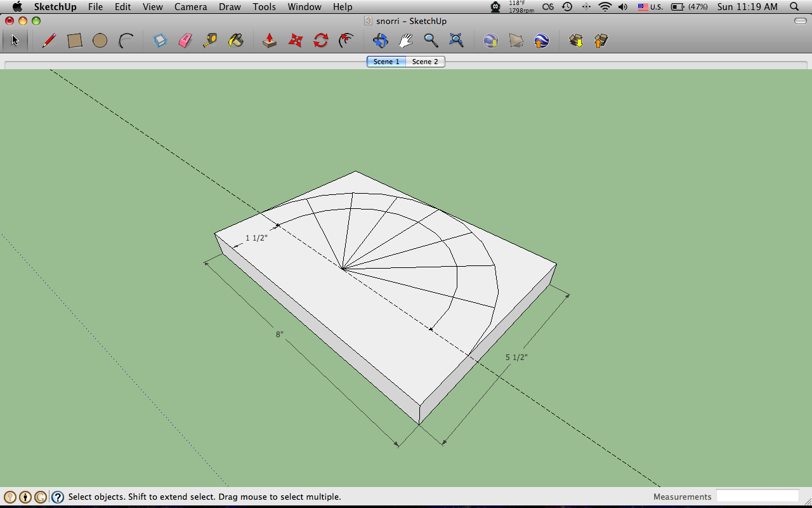The height and width of the screenshot is (508, 812).
Task: Click the Get Models icon
Action: pyautogui.click(x=576, y=41)
